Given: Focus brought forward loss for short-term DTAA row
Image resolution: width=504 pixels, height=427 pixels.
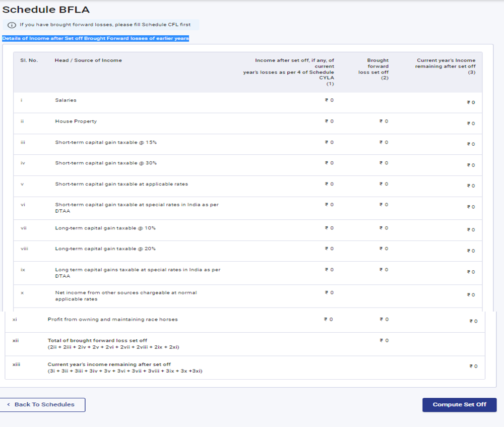Looking at the screenshot, I should click(384, 205).
